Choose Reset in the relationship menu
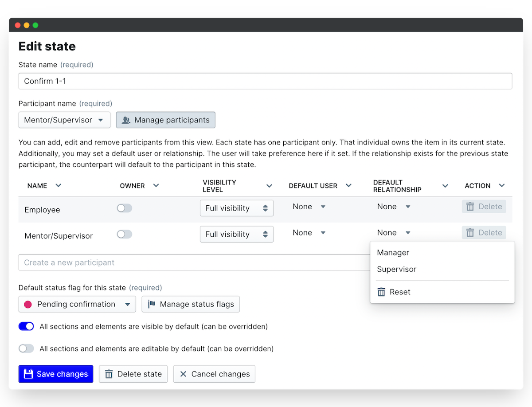The height and width of the screenshot is (407, 532). (x=442, y=292)
